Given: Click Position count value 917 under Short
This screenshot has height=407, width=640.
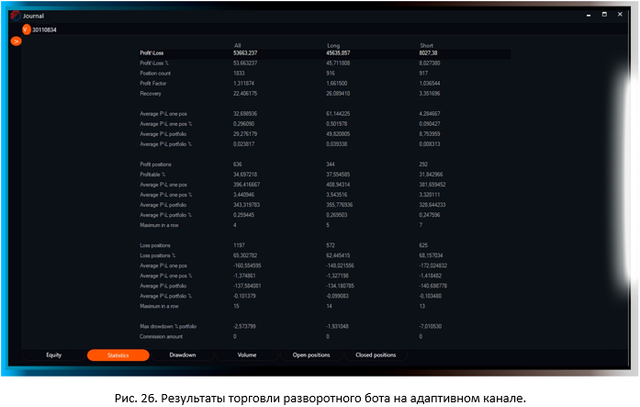Looking at the screenshot, I should pos(423,73).
